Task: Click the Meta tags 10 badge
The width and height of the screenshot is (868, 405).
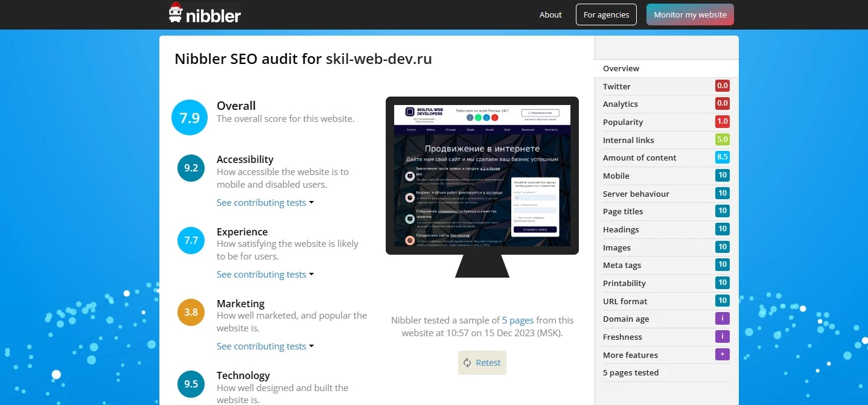Action: click(x=723, y=264)
